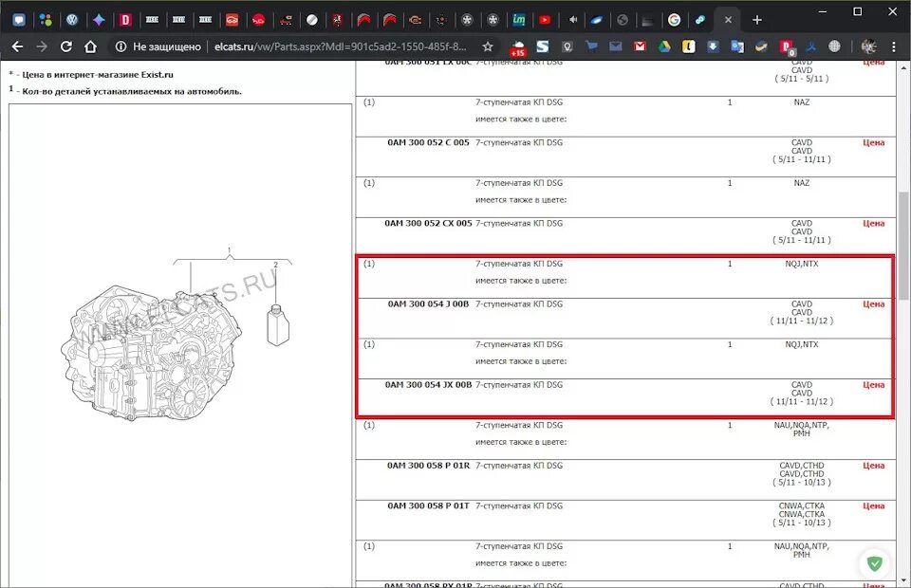The width and height of the screenshot is (911, 588).
Task: Switch to the Volkswagen logo tab
Action: point(72,20)
